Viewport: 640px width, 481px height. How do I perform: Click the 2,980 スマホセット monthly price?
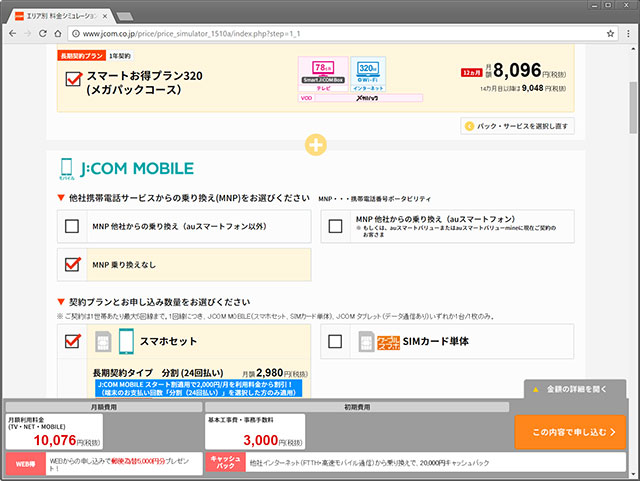(x=269, y=373)
